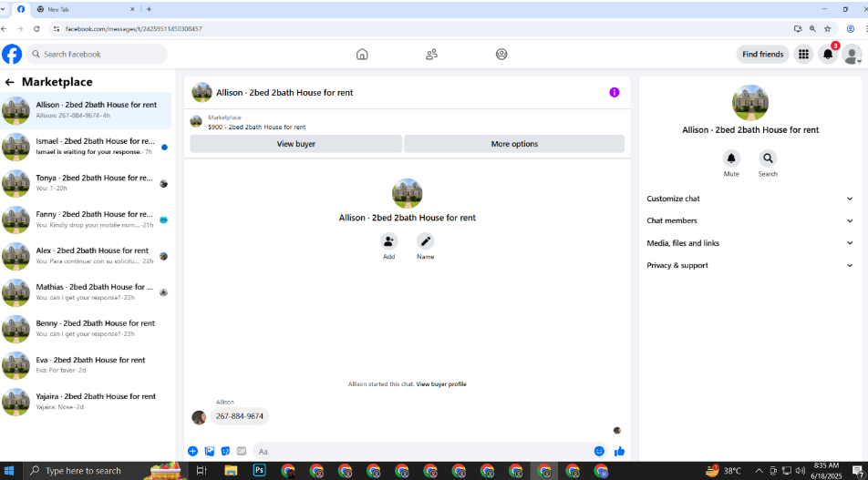Search in conversation magnifier icon
The height and width of the screenshot is (480, 868).
768,158
